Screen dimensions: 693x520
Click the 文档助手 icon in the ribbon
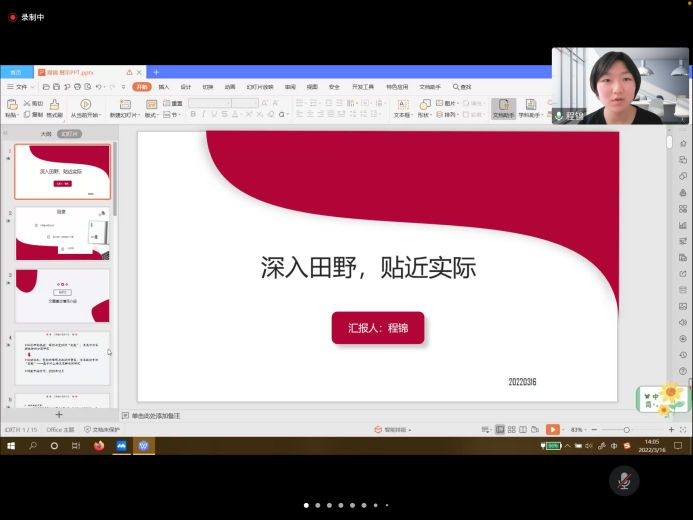(502, 104)
